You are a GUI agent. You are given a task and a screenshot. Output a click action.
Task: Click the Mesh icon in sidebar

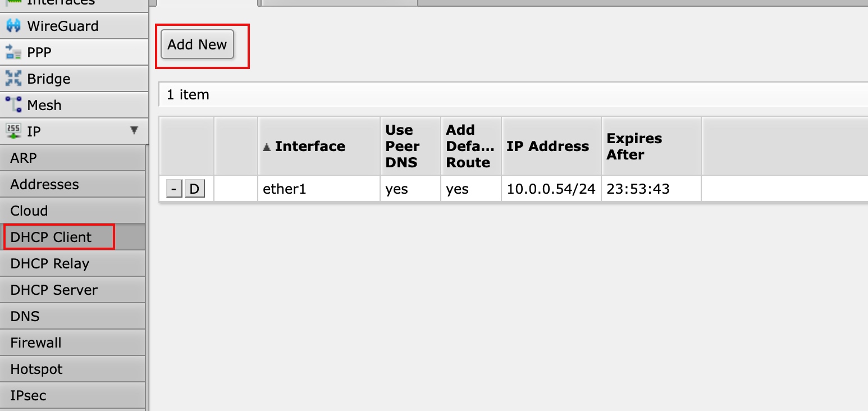click(13, 105)
